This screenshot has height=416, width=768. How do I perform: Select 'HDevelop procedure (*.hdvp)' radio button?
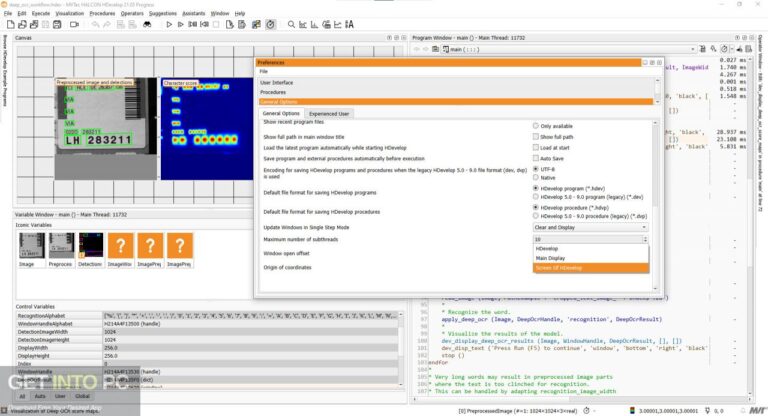click(x=535, y=208)
